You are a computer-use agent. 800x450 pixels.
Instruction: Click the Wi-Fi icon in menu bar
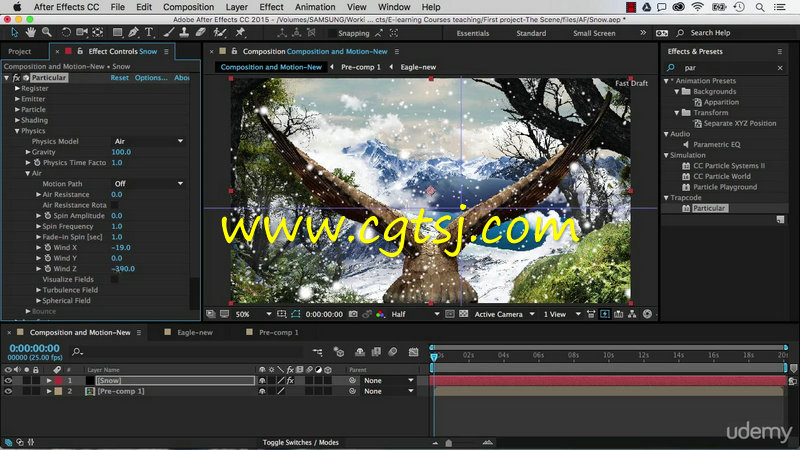click(x=697, y=7)
